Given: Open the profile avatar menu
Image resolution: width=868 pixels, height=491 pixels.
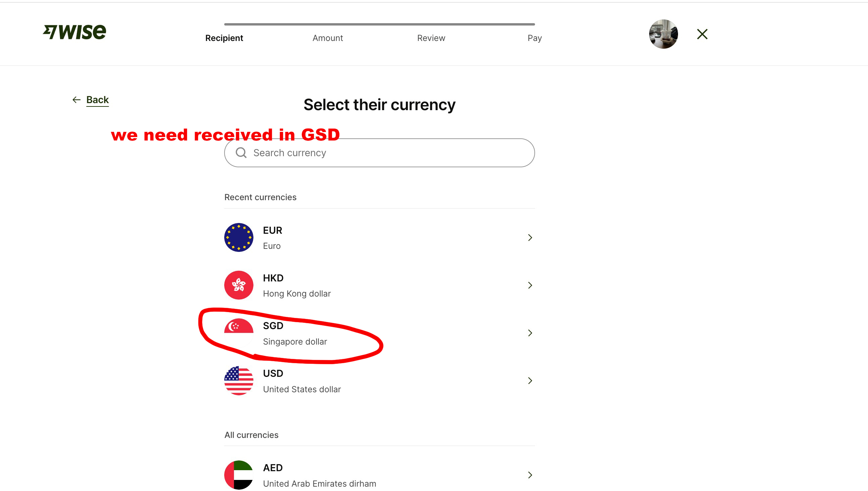Looking at the screenshot, I should pos(663,34).
